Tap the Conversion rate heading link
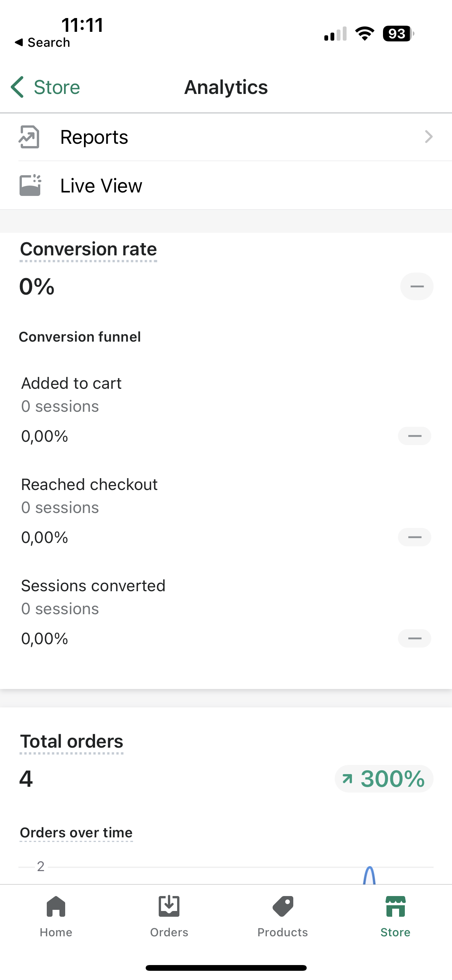 (x=88, y=249)
